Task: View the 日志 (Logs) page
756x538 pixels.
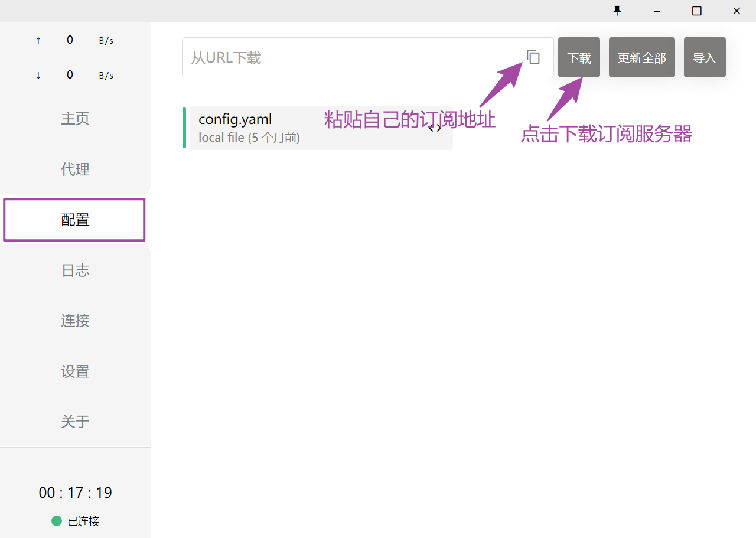Action: click(x=75, y=270)
